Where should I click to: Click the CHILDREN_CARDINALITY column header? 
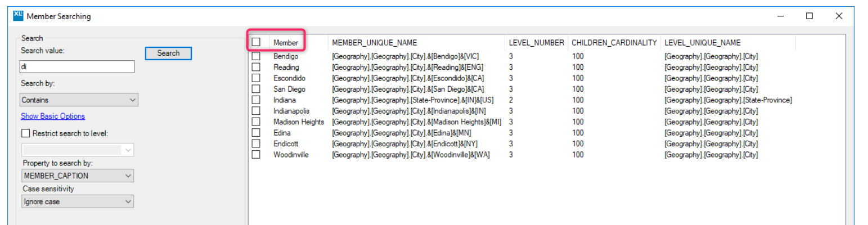[x=614, y=43]
